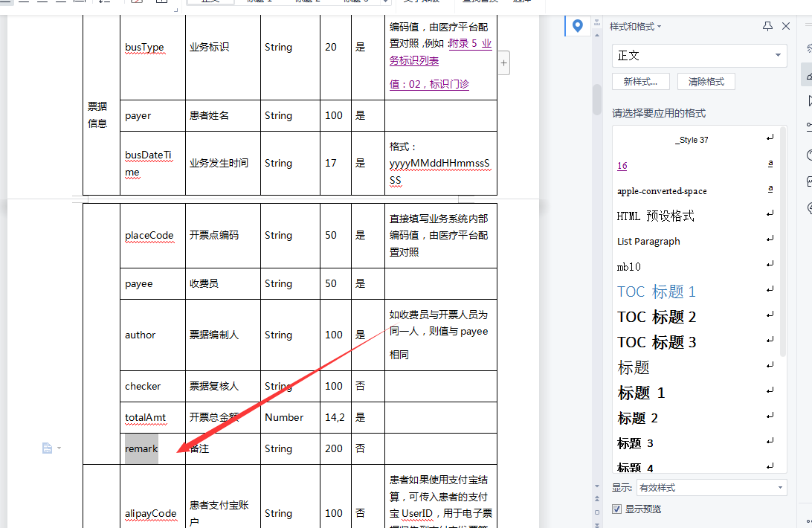Apply the 标题 3 heading style

coord(695,443)
